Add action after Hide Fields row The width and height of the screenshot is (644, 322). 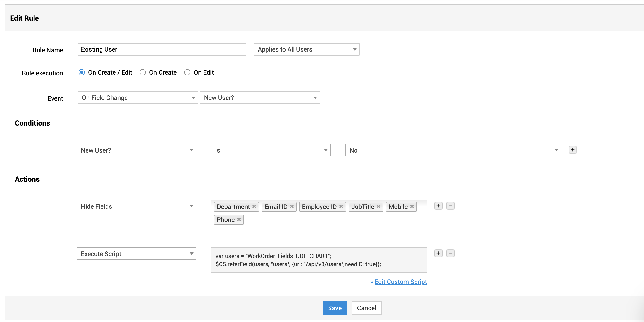[438, 206]
